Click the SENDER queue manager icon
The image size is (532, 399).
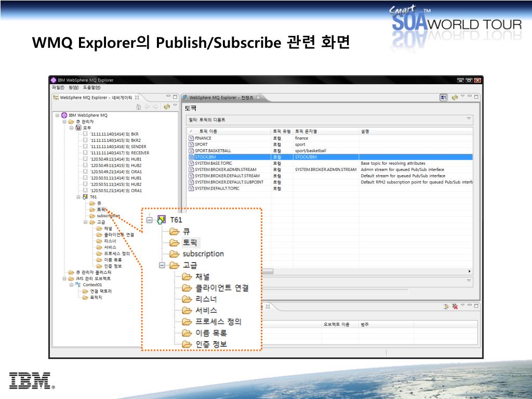(x=86, y=146)
